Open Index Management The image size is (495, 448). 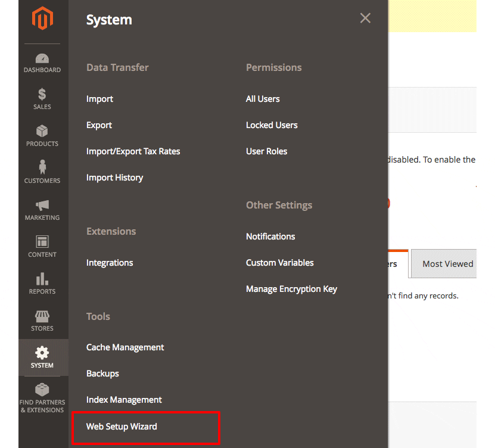124,400
